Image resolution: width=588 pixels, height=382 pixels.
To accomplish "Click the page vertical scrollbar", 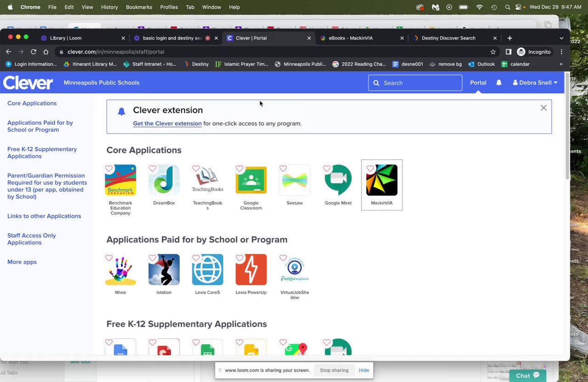I will pos(567,126).
